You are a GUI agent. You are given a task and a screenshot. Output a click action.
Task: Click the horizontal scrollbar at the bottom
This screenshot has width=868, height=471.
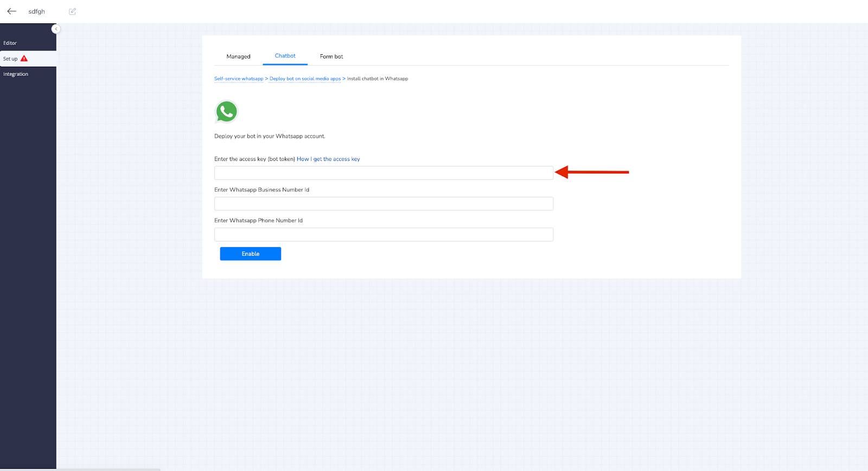80,469
